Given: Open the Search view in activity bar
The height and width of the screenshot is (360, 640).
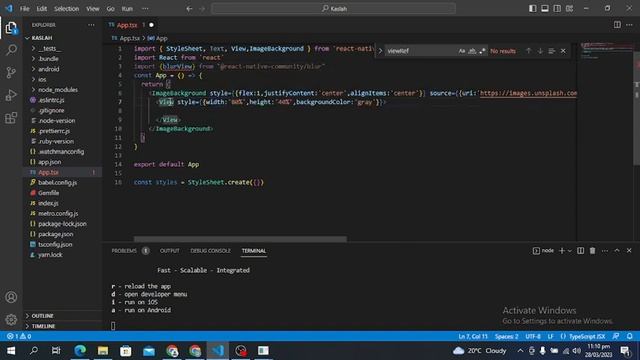Looking at the screenshot, I should click(x=11, y=50).
